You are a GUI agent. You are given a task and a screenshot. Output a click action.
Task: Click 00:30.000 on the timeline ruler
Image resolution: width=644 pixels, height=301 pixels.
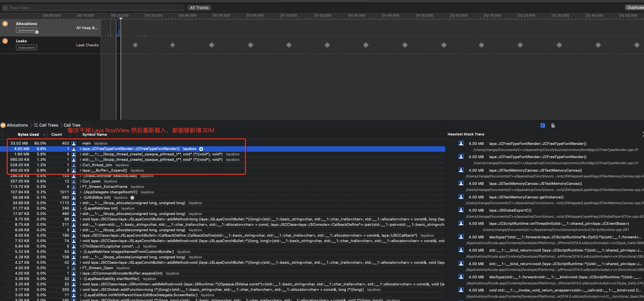pyautogui.click(x=154, y=15)
